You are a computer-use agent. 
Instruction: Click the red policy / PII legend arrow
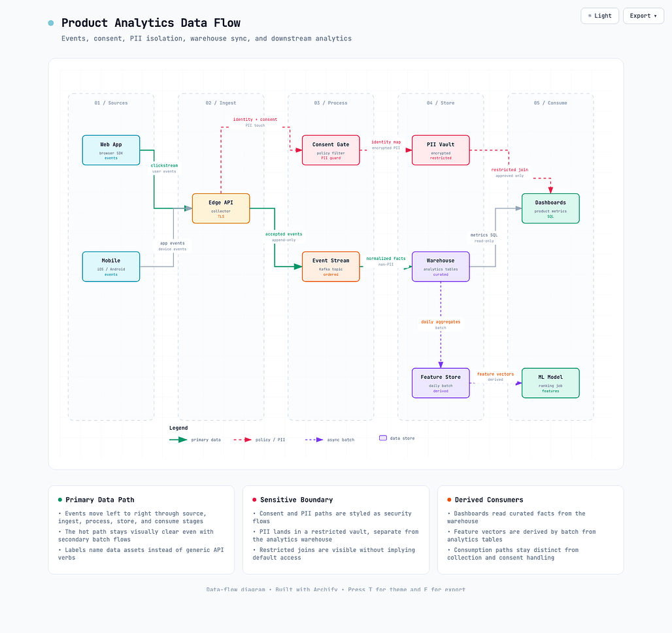click(243, 440)
